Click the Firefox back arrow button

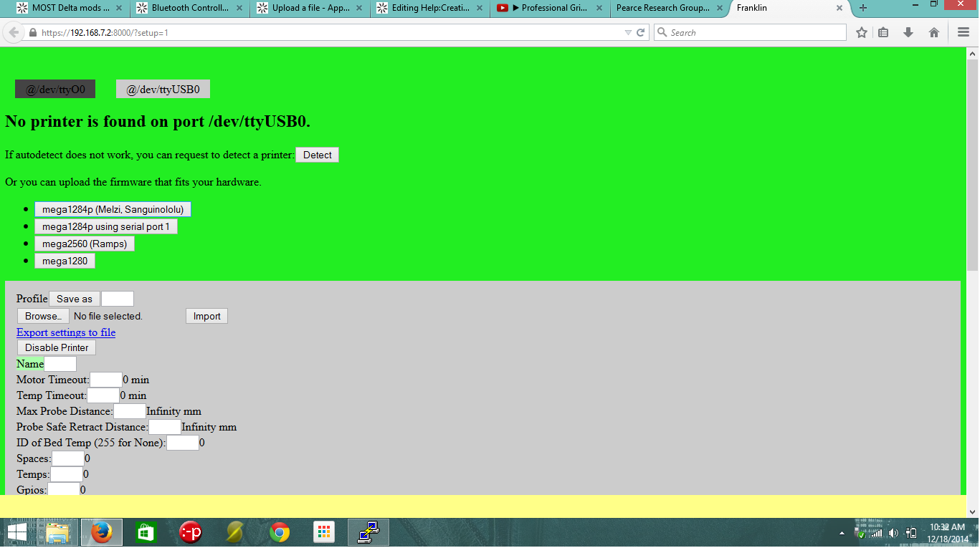pos(14,33)
